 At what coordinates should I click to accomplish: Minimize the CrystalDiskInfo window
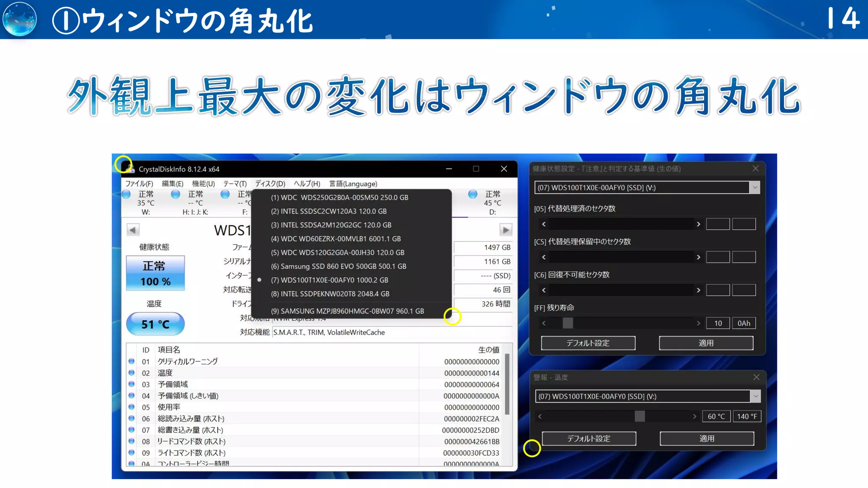pyautogui.click(x=449, y=169)
